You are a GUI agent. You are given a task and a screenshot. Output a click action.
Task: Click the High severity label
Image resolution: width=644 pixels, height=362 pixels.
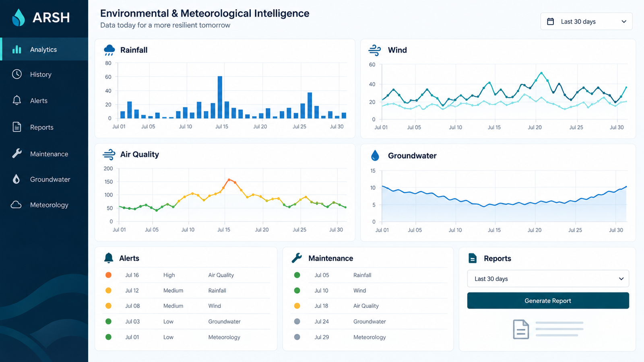click(x=169, y=275)
